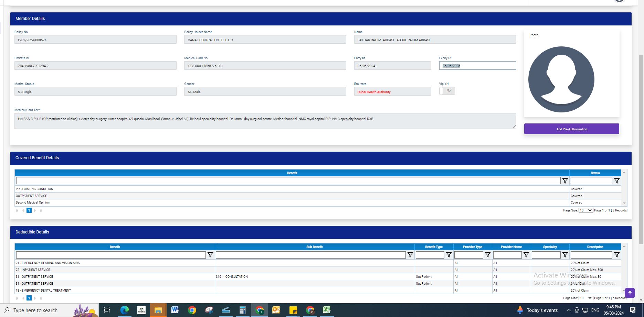Click filter icon beside Covered Benefit filter box
The image size is (644, 317).
565,181
